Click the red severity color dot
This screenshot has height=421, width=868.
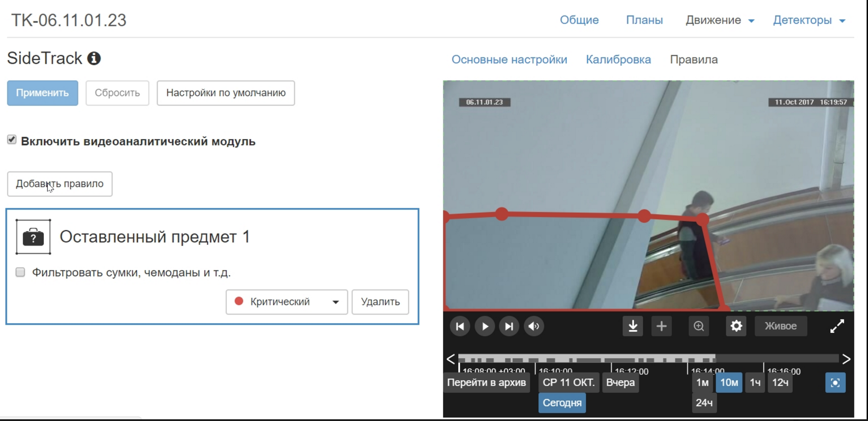(239, 301)
